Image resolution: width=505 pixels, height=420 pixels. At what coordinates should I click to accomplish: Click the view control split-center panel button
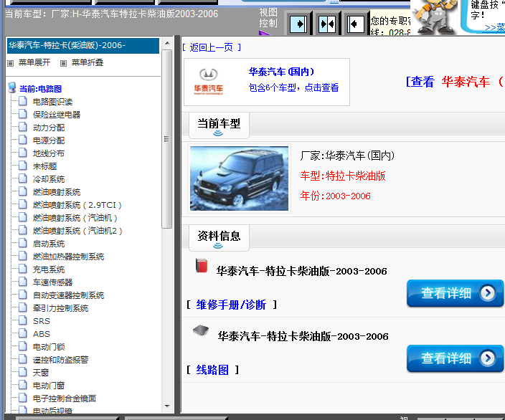click(x=327, y=24)
